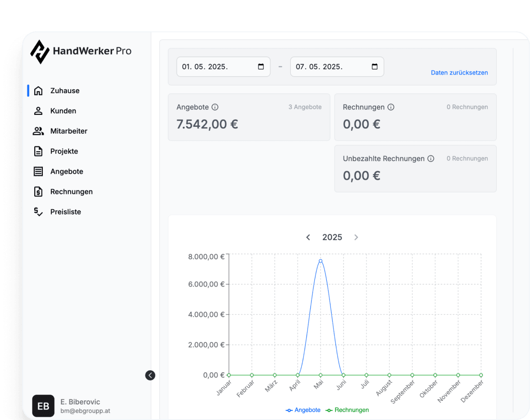Click the 0 Rechnungen count in Rechnungen card
530x420 pixels.
click(x=467, y=107)
